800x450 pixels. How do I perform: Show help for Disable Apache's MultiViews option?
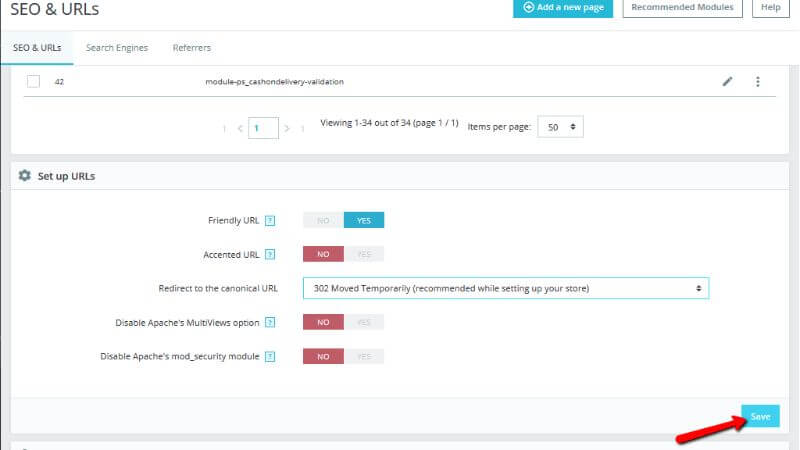click(x=270, y=322)
